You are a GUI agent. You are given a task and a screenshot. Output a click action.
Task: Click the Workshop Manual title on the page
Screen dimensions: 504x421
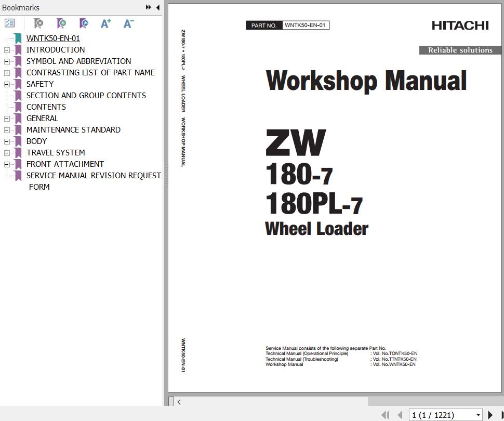[366, 81]
